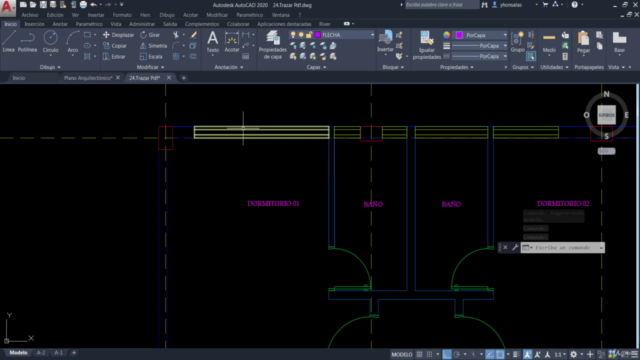Click the Girar (rotate) tool
Image resolution: width=640 pixels, height=360 pixels.
coord(150,35)
